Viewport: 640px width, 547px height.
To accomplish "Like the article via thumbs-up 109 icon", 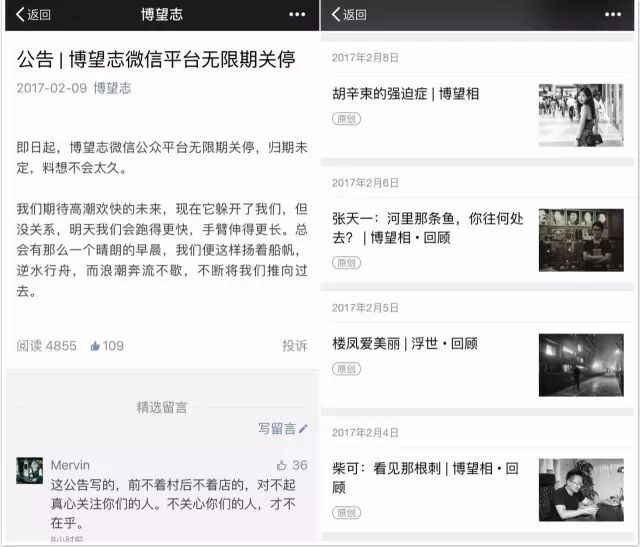I will [96, 346].
